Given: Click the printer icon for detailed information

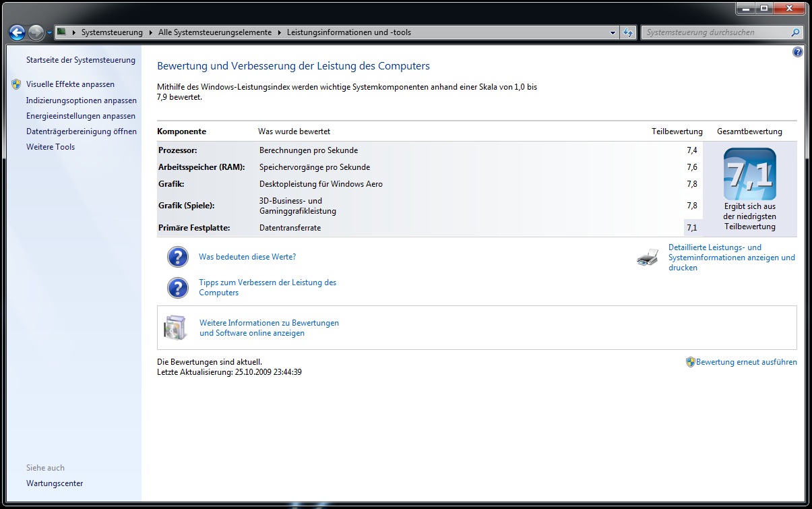Looking at the screenshot, I should 648,258.
